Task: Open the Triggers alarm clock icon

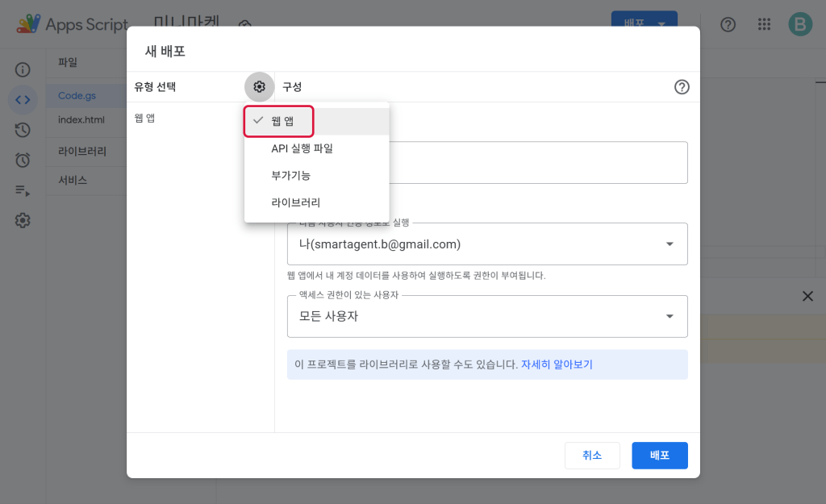Action: click(x=23, y=160)
